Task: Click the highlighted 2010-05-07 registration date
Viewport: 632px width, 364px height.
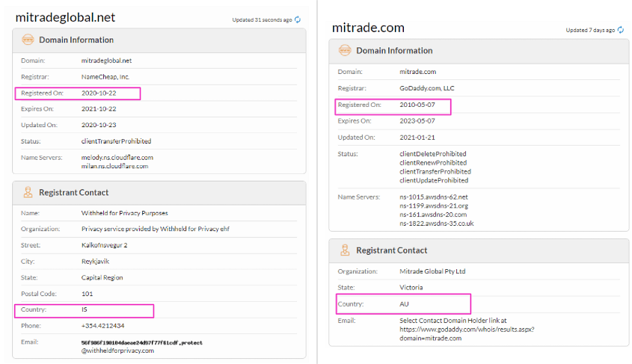Action: [x=417, y=105]
